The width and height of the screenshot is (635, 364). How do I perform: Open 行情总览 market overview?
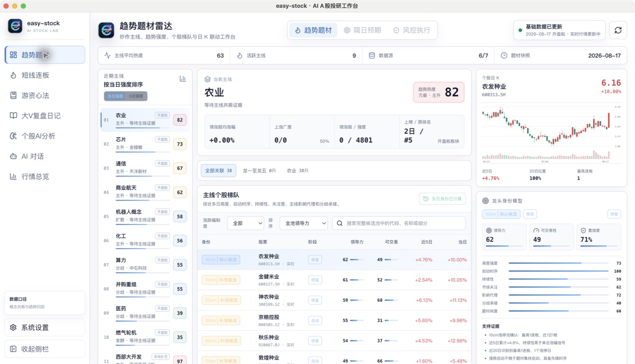tap(45, 177)
